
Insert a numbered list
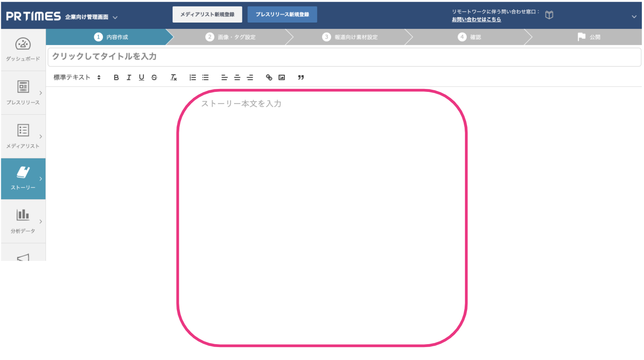pyautogui.click(x=192, y=77)
